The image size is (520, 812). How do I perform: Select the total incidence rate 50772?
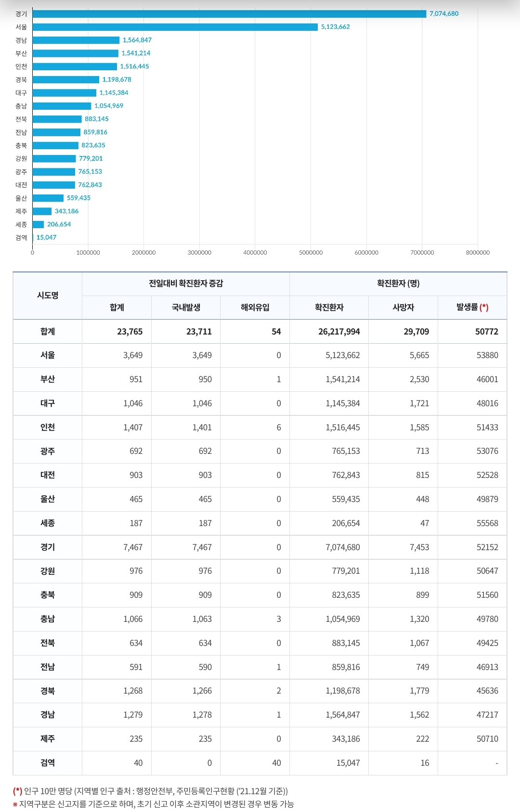pos(487,332)
